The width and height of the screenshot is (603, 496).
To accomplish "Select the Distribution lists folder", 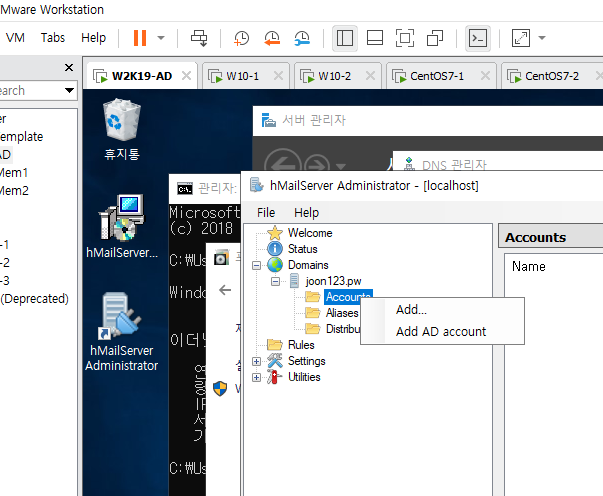I will click(343, 329).
